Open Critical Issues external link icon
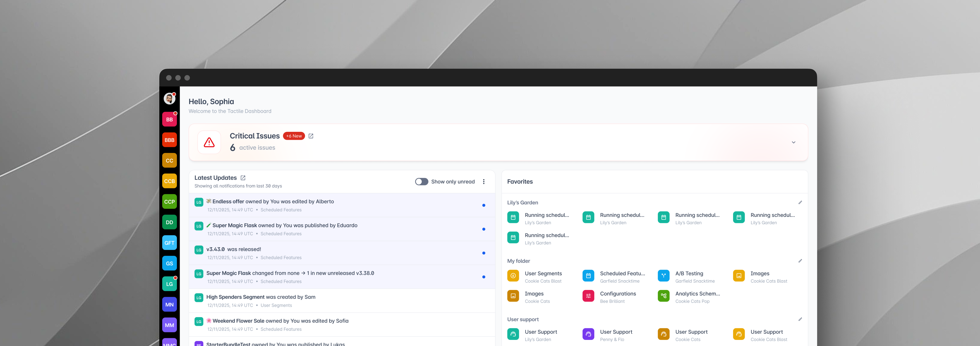Image resolution: width=980 pixels, height=346 pixels. point(311,136)
